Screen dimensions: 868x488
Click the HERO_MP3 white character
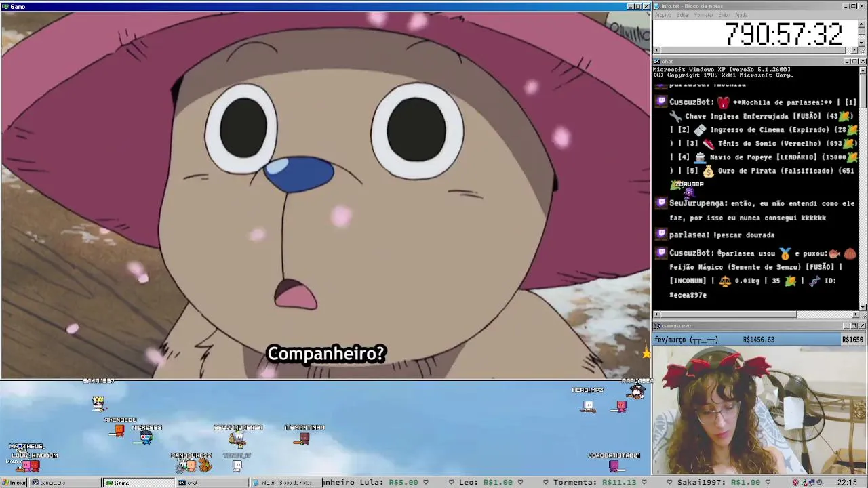[x=589, y=406]
